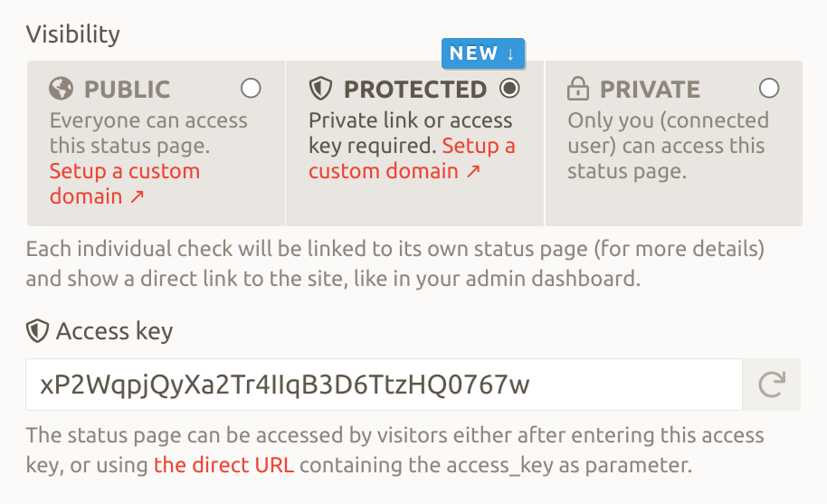This screenshot has width=827, height=504.
Task: Select the Public visibility radio button
Action: tap(251, 88)
